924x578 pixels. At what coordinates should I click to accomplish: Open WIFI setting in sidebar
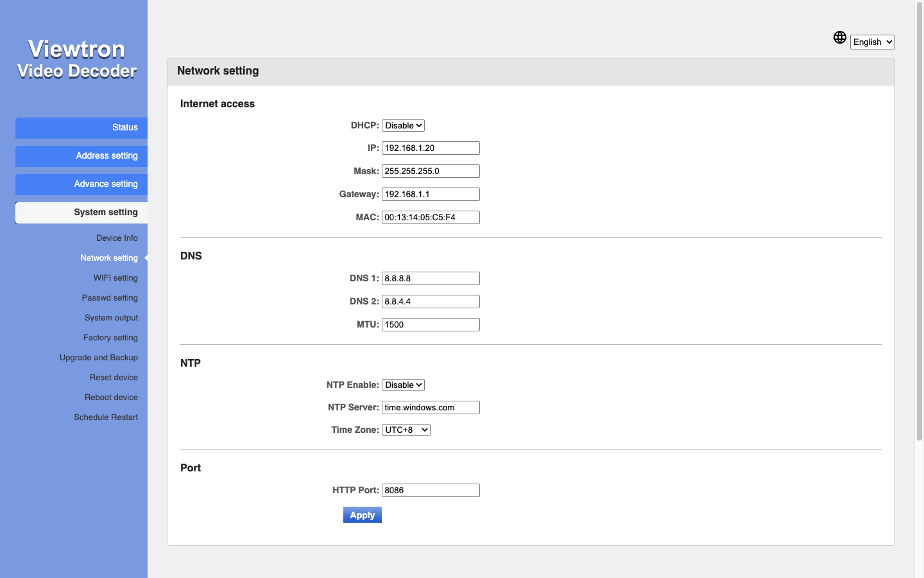coord(116,277)
